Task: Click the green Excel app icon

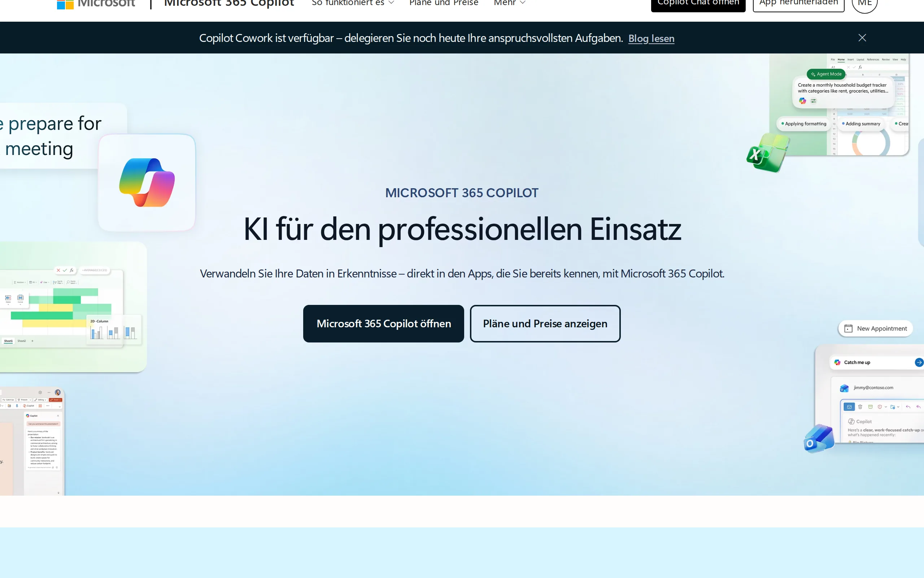Action: [x=767, y=152]
